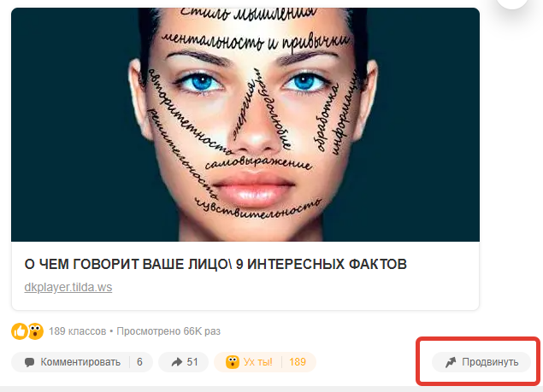Screen dimensions: 543x392
Task: Click the 'самовыражение' word on the photo
Action: point(258,163)
